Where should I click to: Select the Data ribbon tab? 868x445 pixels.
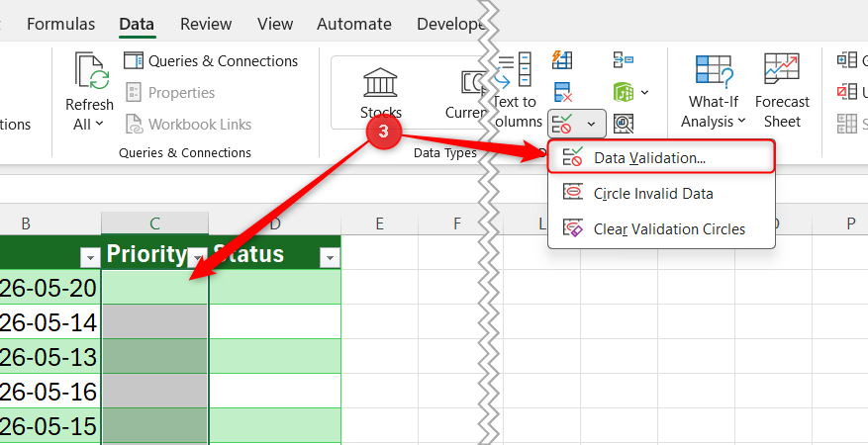pyautogui.click(x=137, y=25)
